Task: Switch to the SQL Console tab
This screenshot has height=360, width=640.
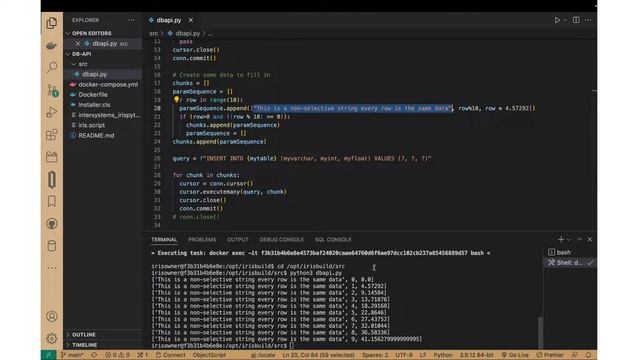Action: point(333,240)
